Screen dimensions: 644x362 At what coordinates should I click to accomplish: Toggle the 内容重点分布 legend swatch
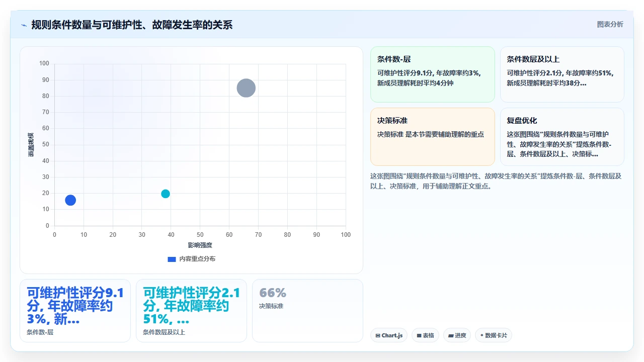[x=172, y=259]
